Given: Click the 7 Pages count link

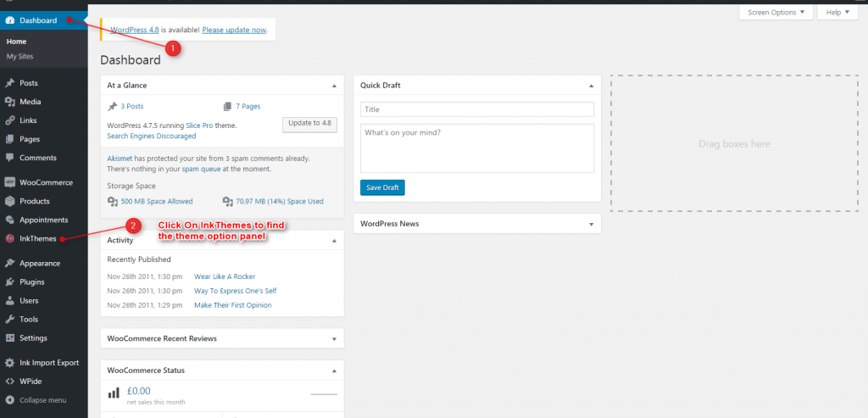Looking at the screenshot, I should tap(248, 106).
